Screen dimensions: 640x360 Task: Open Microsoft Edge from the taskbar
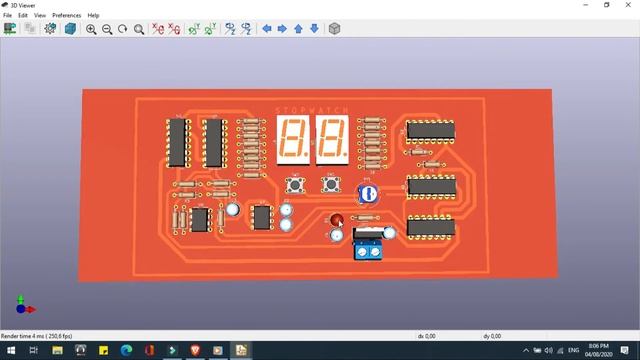[x=126, y=350]
